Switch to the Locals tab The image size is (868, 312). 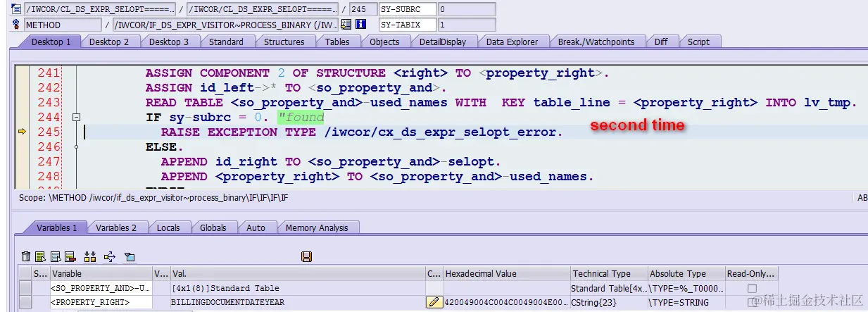click(168, 227)
